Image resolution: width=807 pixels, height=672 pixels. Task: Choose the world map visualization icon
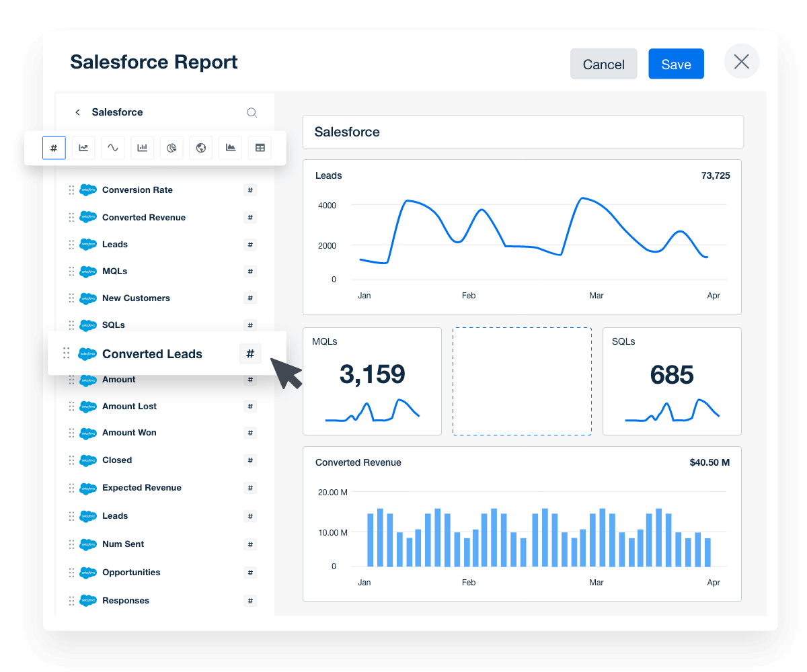(200, 148)
